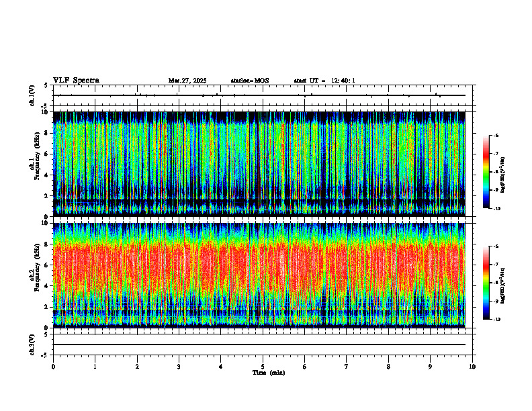
Task: Click the "VLF Spectra" plot title
Action: click(x=76, y=81)
